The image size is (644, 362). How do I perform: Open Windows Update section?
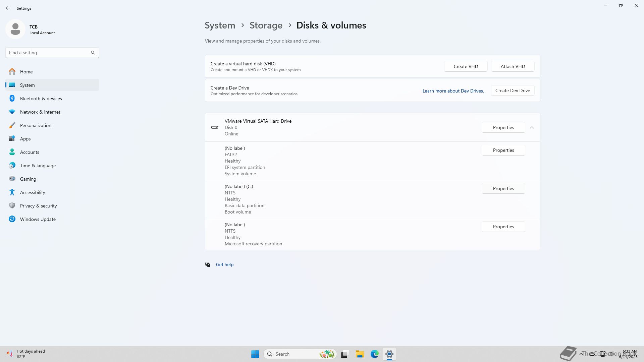click(38, 219)
